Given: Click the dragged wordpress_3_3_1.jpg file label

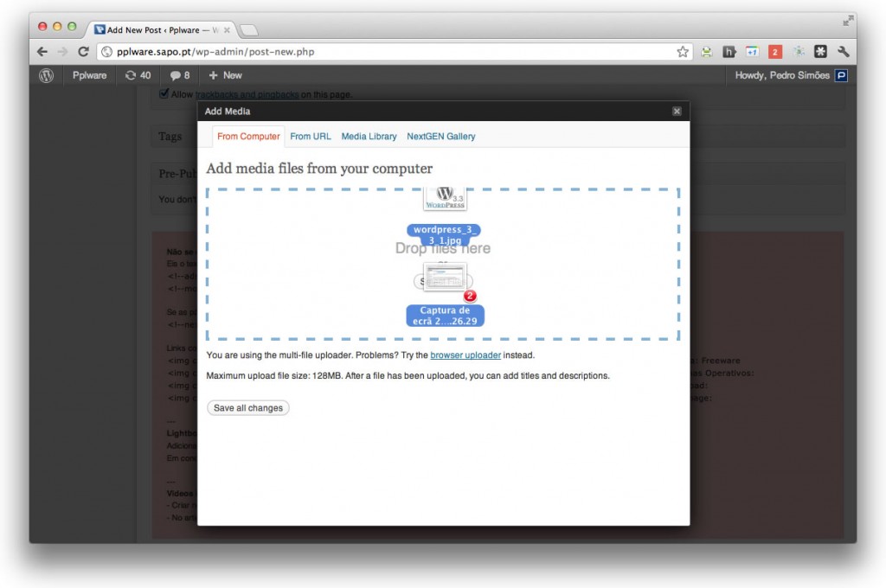Looking at the screenshot, I should click(444, 234).
